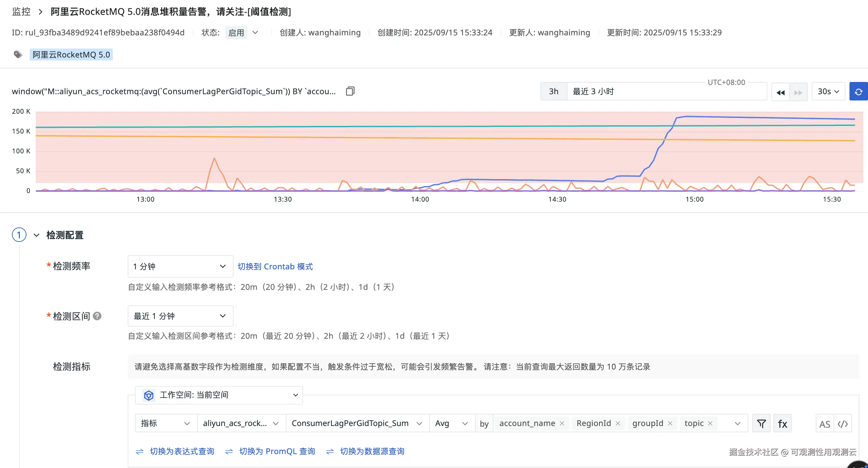The height and width of the screenshot is (468, 868).
Task: Go back one time interval
Action: coord(780,92)
